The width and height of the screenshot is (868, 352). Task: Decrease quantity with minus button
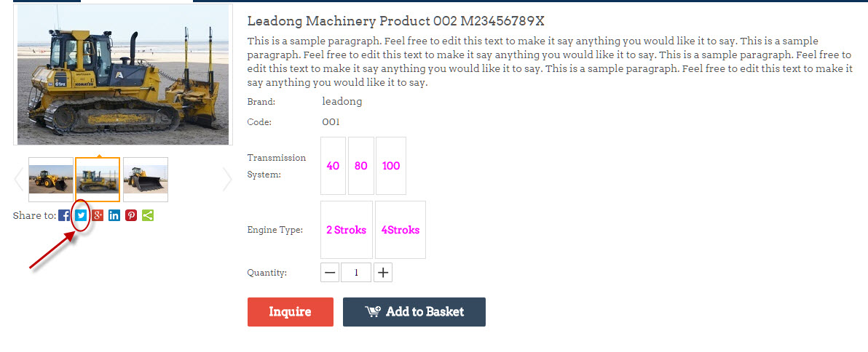coord(331,273)
